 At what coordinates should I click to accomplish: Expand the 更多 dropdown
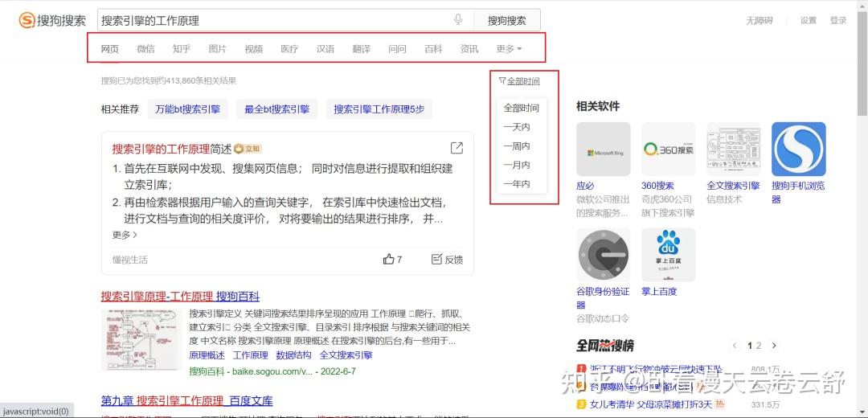pyautogui.click(x=509, y=49)
